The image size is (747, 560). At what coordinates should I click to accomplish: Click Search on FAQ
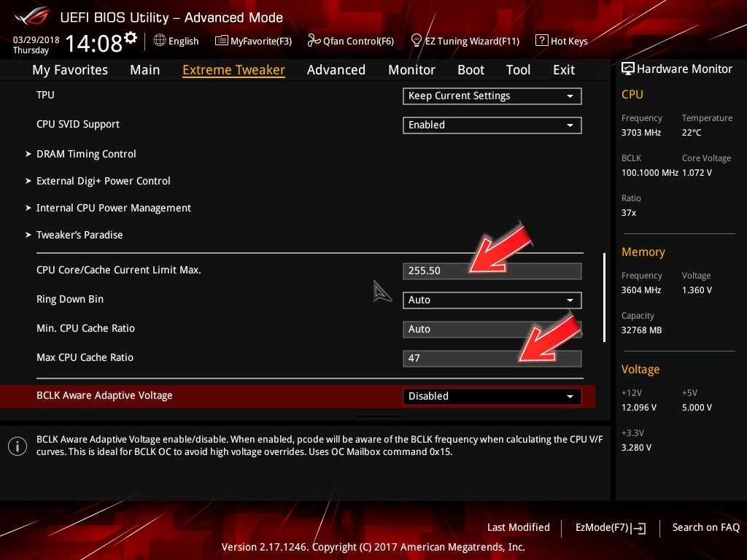706,527
